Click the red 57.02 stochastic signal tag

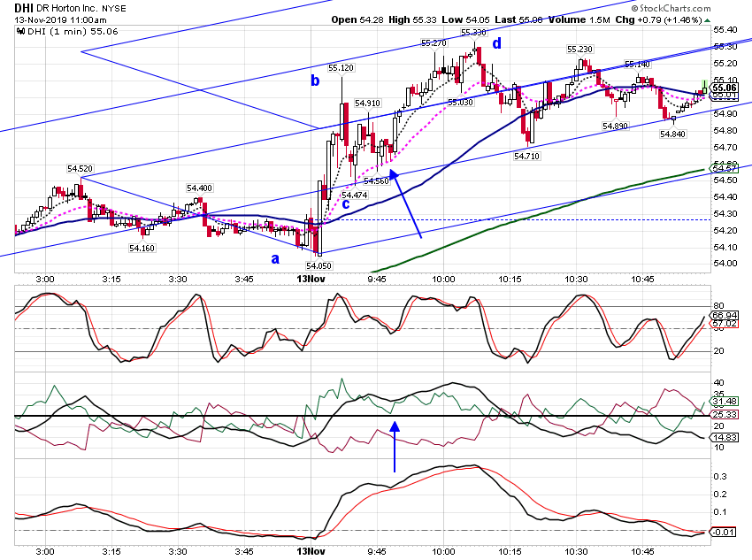(725, 324)
